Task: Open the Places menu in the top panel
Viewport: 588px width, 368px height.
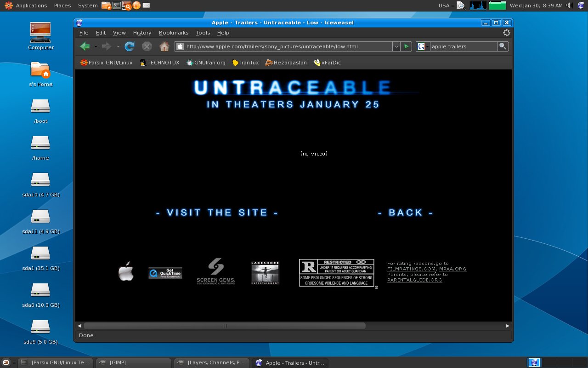Action: [62, 6]
